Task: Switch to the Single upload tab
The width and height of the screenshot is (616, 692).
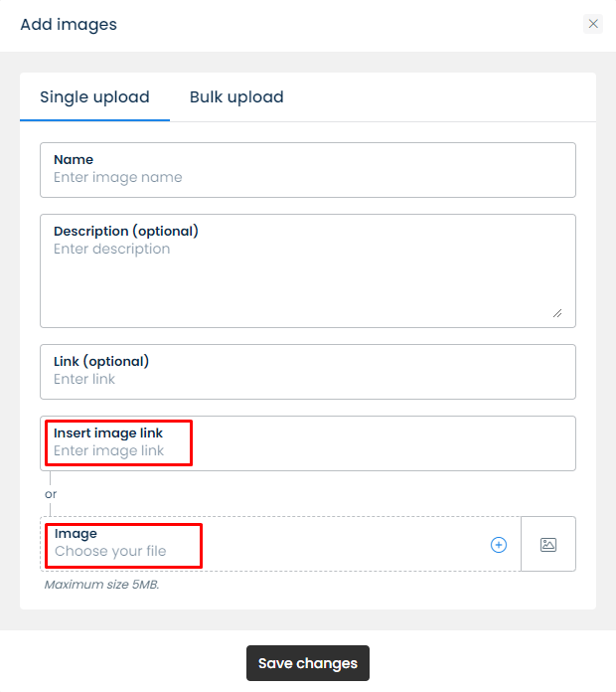Action: tap(94, 97)
